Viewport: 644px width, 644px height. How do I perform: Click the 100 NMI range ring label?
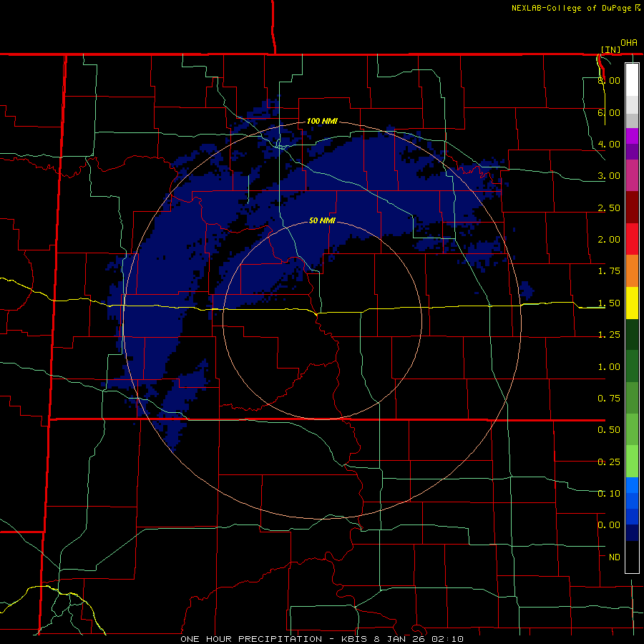coord(323,121)
